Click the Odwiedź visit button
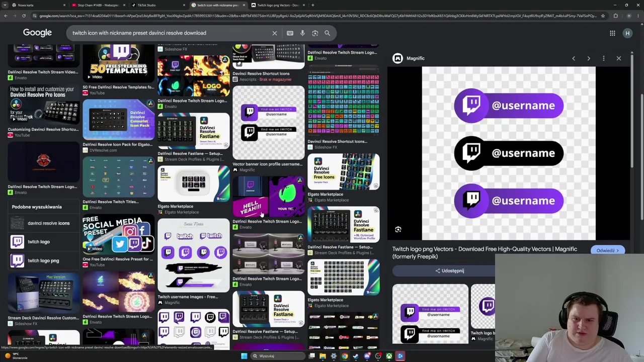The width and height of the screenshot is (644, 362). tap(608, 250)
